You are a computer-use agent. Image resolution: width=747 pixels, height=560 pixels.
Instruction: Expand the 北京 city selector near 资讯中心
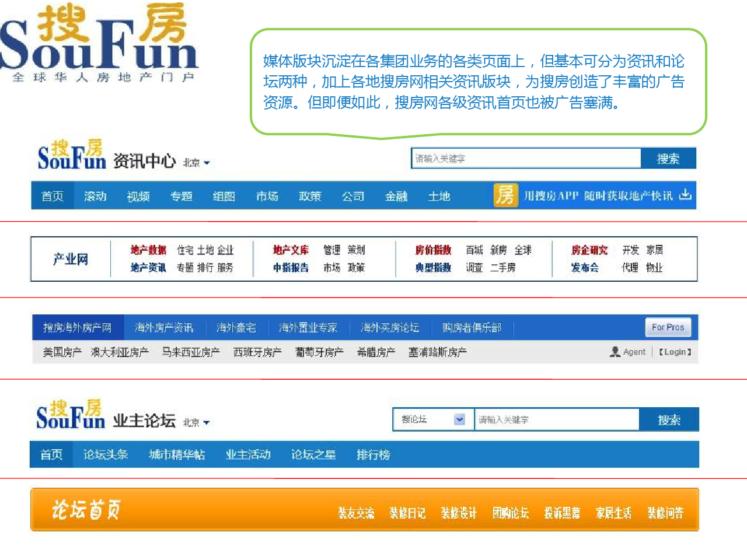pyautogui.click(x=197, y=163)
